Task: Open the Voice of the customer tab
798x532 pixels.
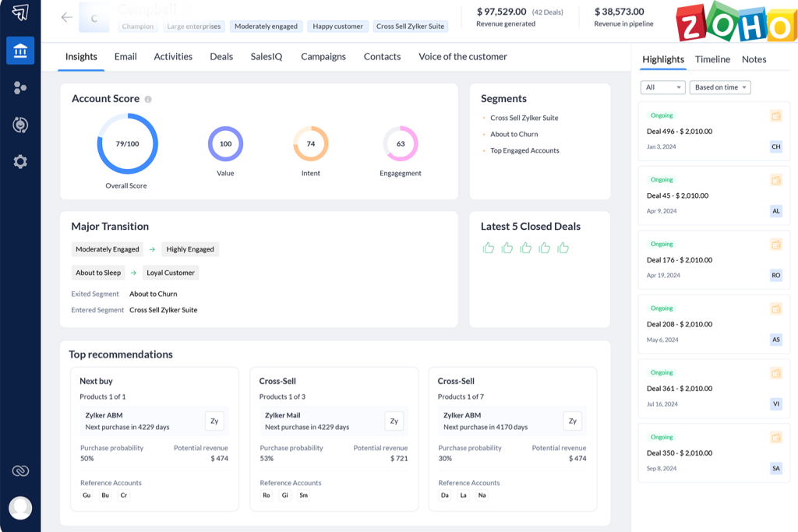Action: (462, 57)
